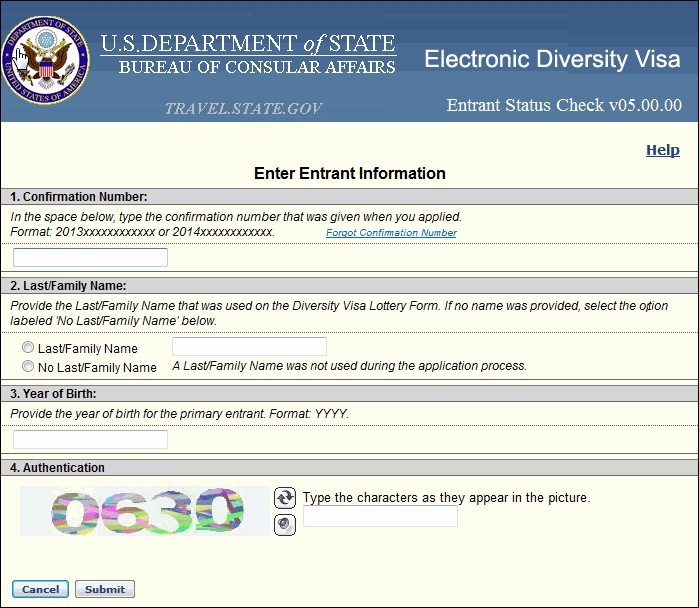699x608 pixels.
Task: Refresh the captcha image
Action: click(x=285, y=498)
